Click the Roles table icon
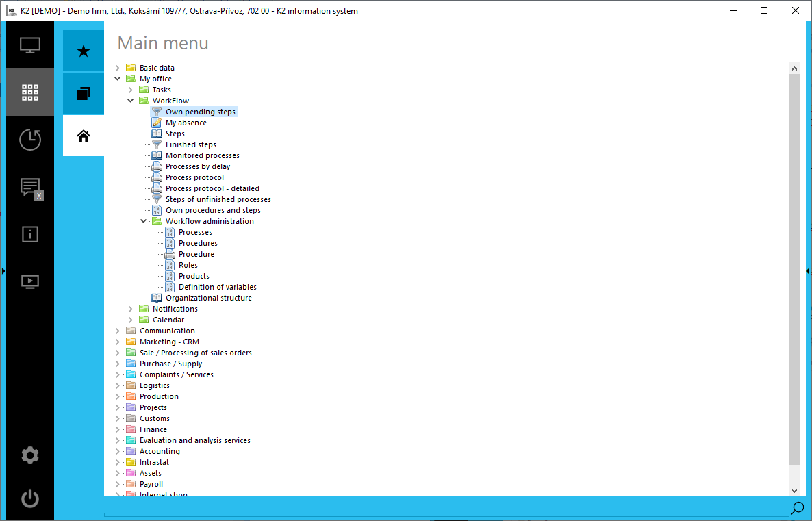Viewport: 812px width, 521px height. point(169,265)
